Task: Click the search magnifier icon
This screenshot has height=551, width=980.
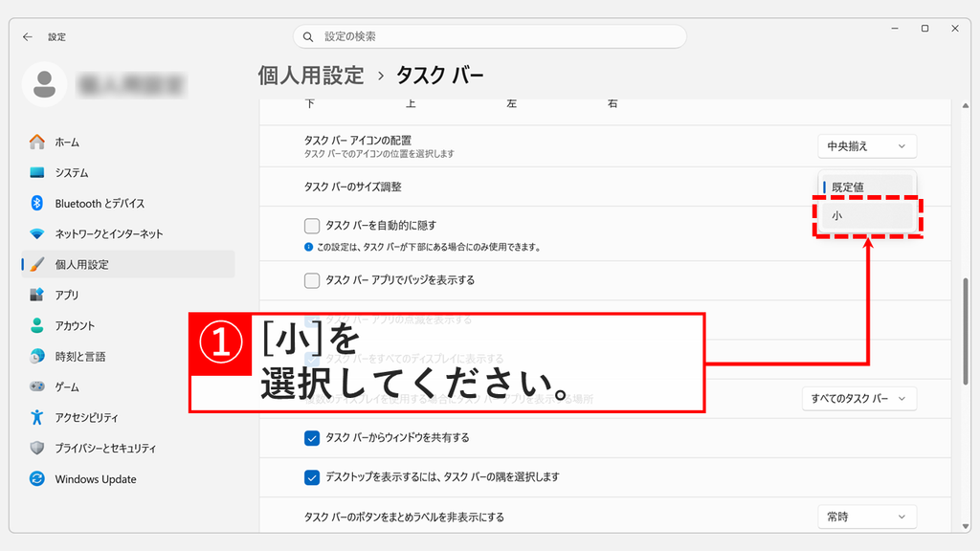Action: tap(308, 37)
